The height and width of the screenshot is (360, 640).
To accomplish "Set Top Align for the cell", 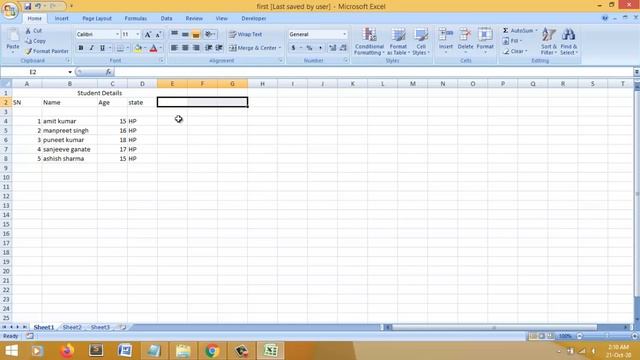I will pyautogui.click(x=174, y=35).
